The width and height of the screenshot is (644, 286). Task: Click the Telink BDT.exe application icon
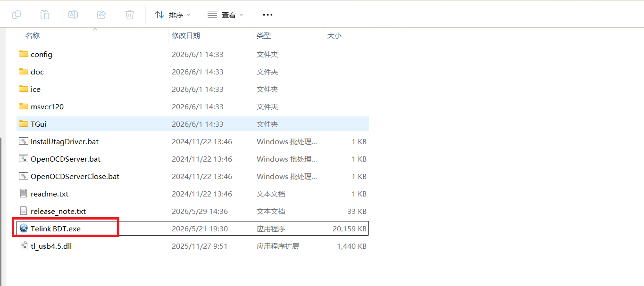click(x=24, y=229)
